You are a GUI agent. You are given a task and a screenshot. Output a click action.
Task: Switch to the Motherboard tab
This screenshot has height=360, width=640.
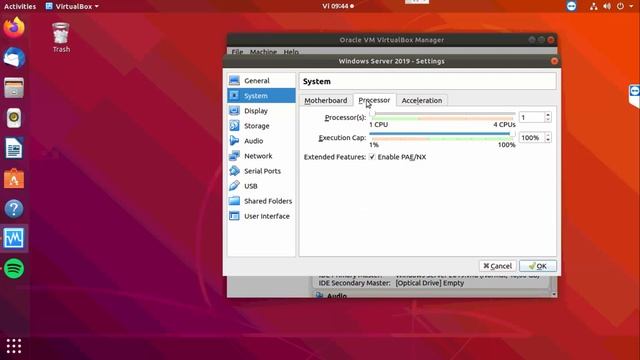pos(326,100)
